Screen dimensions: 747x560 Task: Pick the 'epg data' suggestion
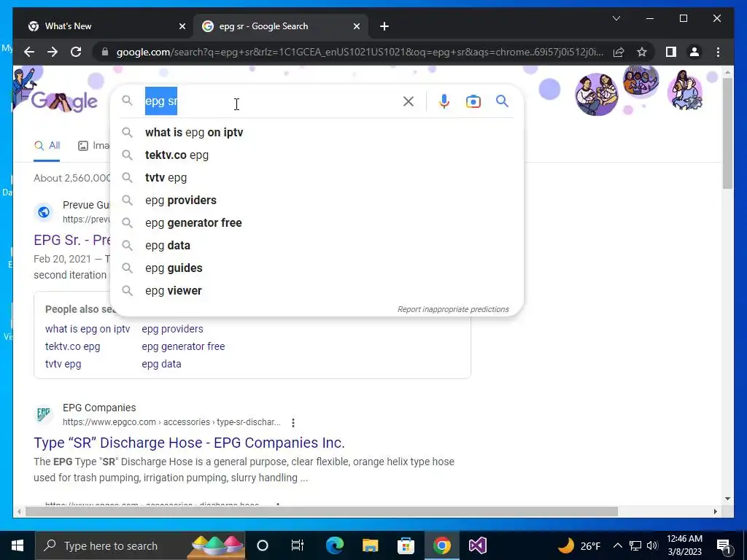[317, 245]
